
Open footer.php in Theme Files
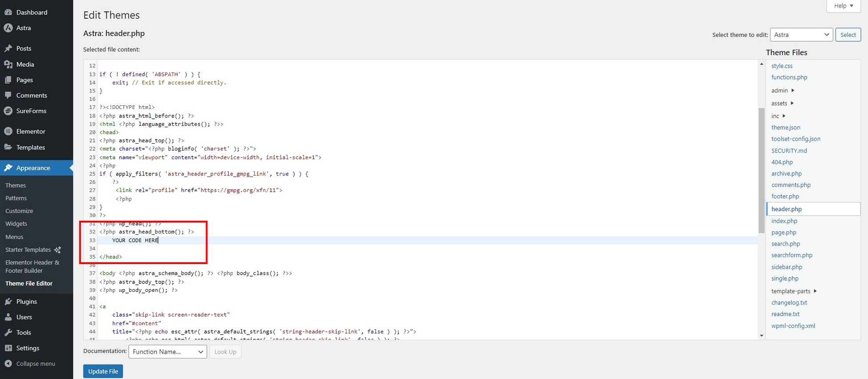tap(785, 197)
